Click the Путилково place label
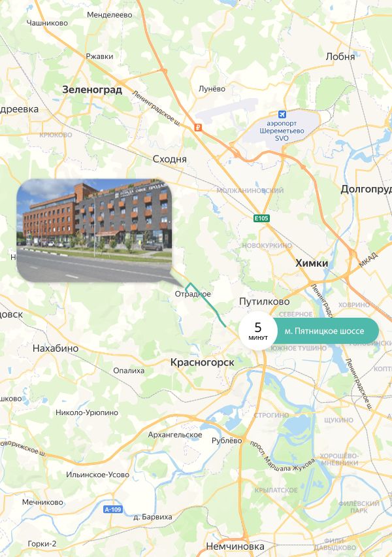Image resolution: width=392 pixels, height=557 pixels. coord(264,301)
